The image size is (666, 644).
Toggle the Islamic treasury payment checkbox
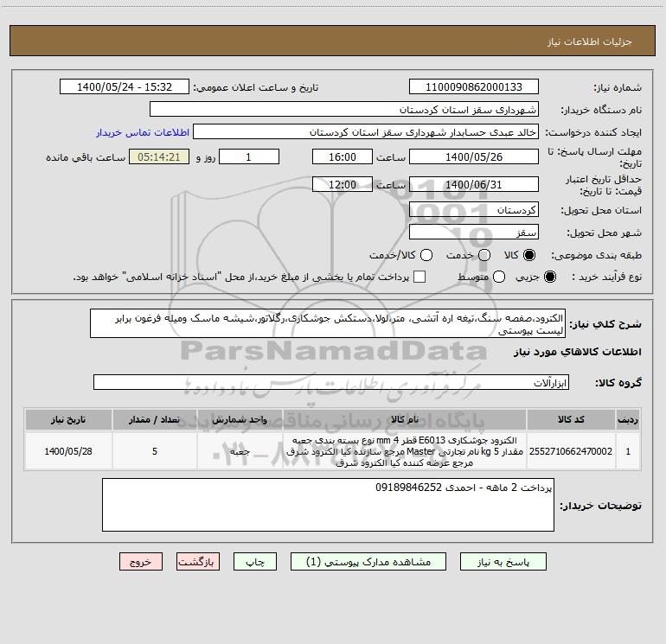click(x=419, y=277)
